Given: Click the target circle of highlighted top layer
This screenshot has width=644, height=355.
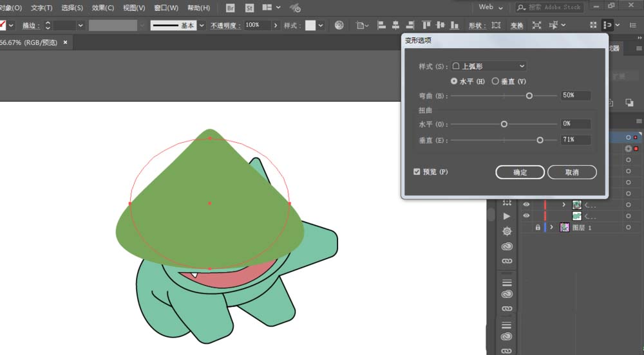Looking at the screenshot, I should (x=629, y=138).
